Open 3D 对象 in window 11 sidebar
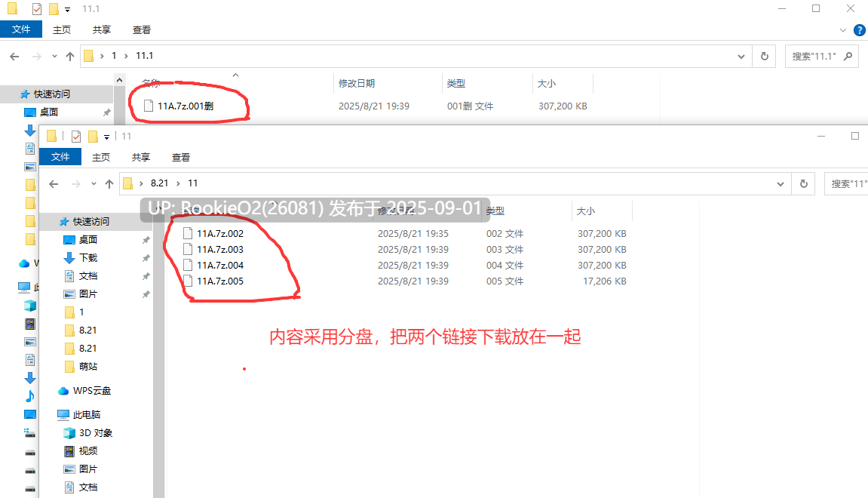 tap(95, 432)
